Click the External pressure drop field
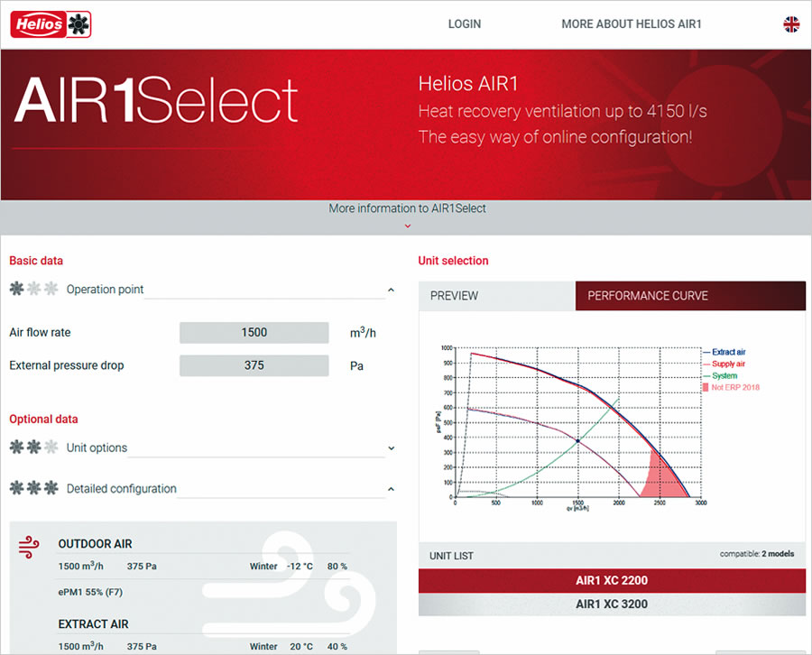The image size is (812, 655). [254, 365]
